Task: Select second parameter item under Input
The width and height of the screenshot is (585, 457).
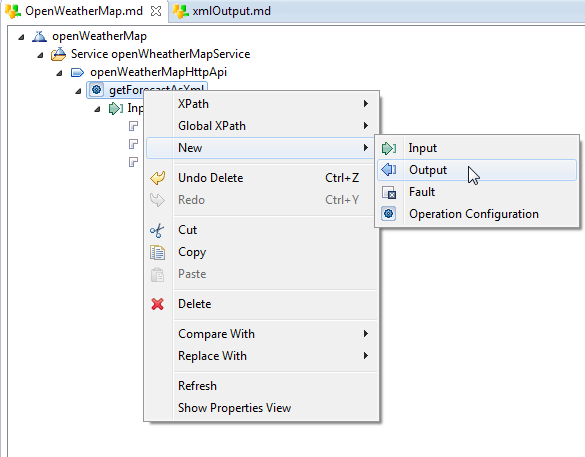Action: point(134,144)
